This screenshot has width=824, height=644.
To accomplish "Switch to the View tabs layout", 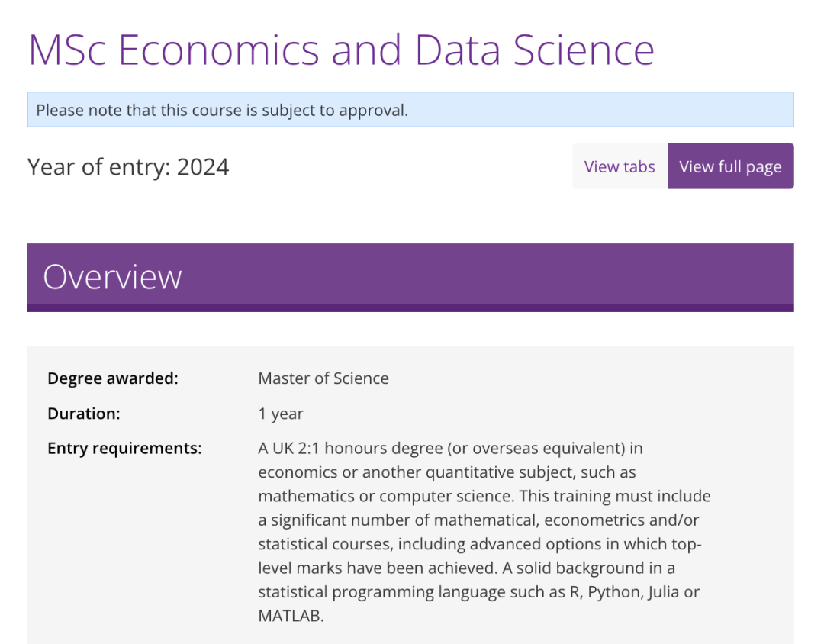I will tap(619, 166).
